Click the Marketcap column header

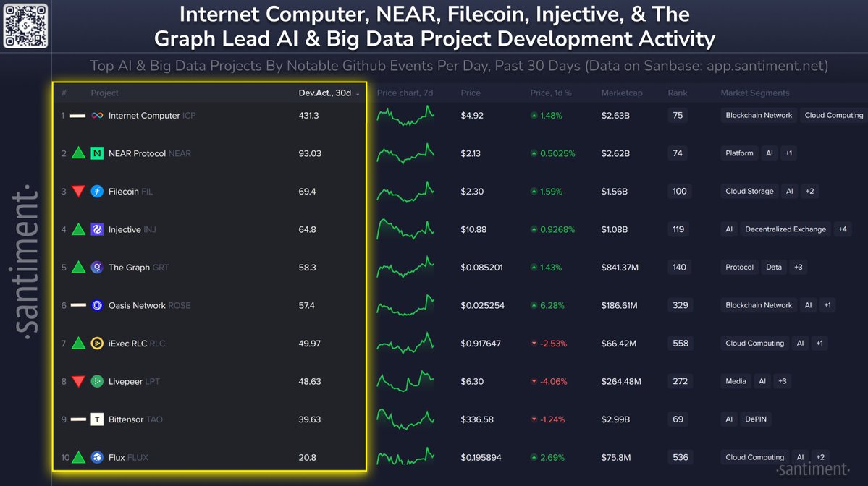click(x=622, y=93)
